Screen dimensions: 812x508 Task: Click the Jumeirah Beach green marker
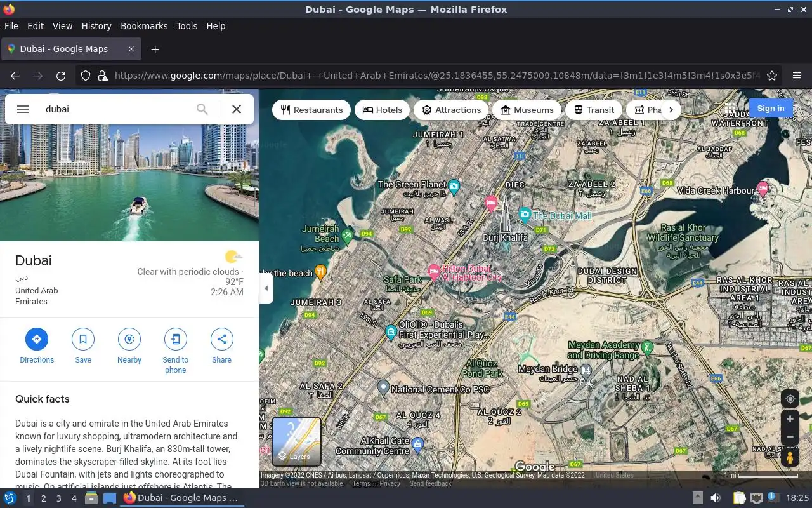[x=347, y=237]
